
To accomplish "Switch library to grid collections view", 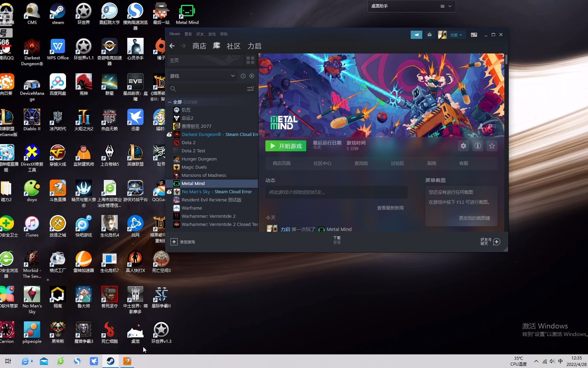I will click(x=250, y=60).
